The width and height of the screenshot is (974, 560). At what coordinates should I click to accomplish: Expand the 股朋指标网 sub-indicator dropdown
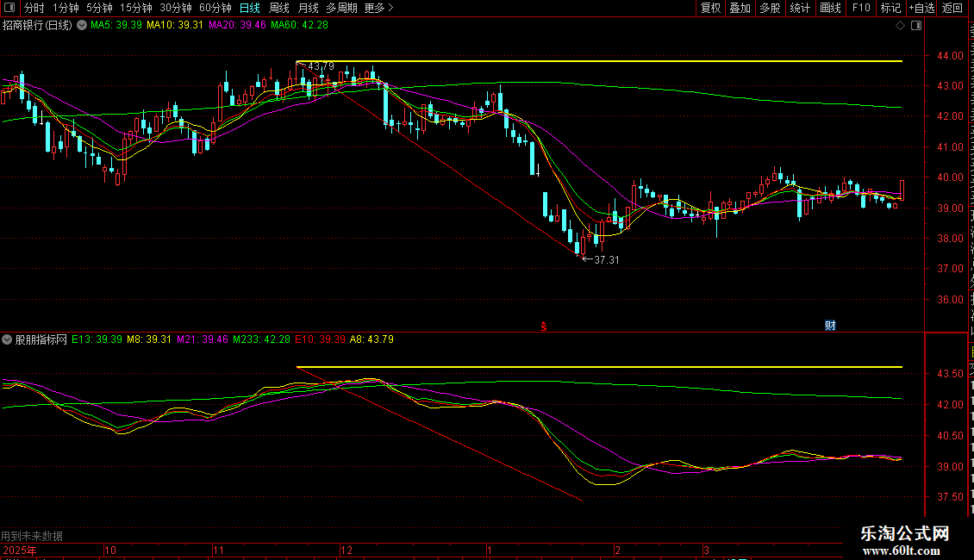(x=7, y=339)
